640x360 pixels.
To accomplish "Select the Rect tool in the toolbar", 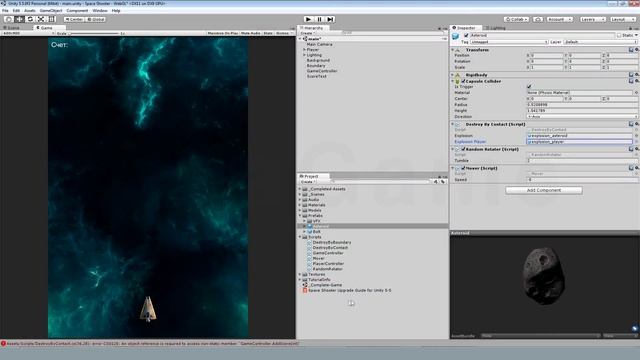I will [x=52, y=19].
